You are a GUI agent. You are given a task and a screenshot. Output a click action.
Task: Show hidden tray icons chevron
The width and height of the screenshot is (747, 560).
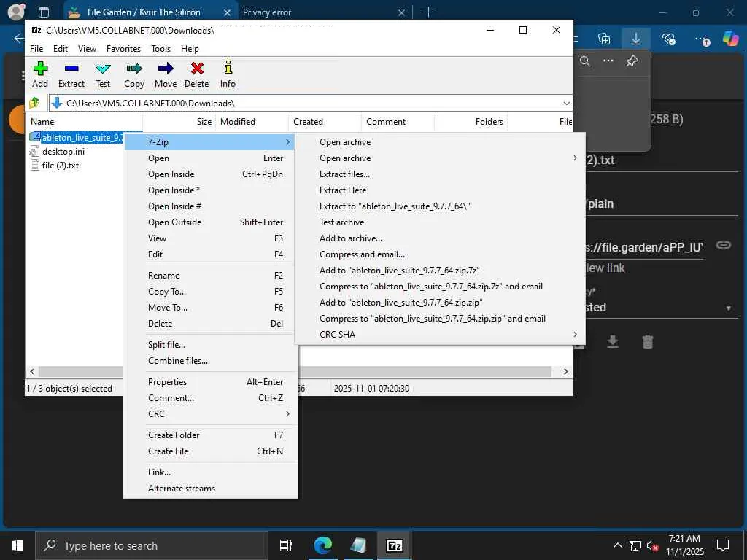tap(617, 545)
